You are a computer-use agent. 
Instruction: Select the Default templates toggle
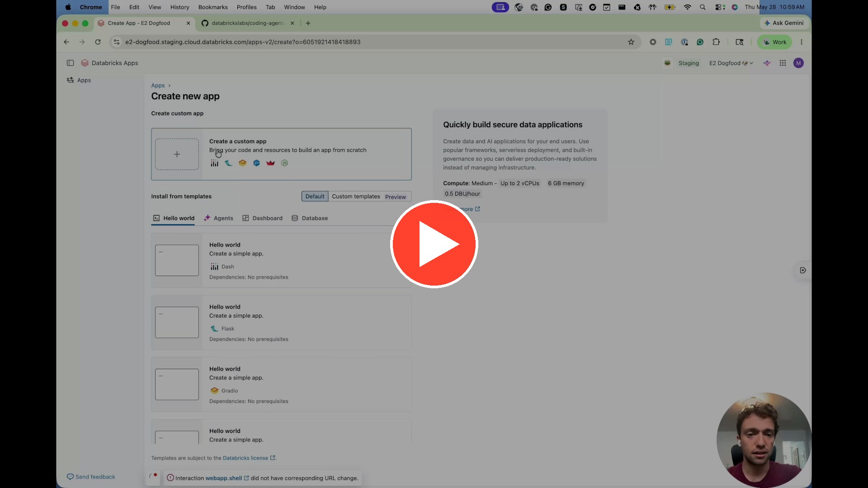(315, 196)
